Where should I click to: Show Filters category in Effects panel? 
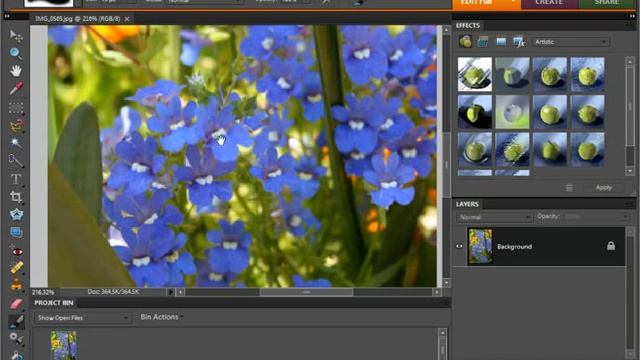(x=465, y=41)
